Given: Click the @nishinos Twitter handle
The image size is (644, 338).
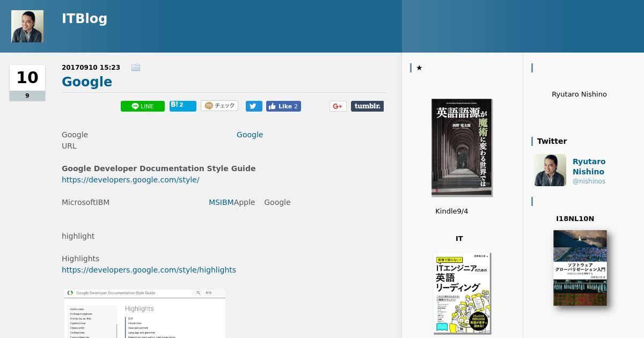Looking at the screenshot, I should 589,181.
